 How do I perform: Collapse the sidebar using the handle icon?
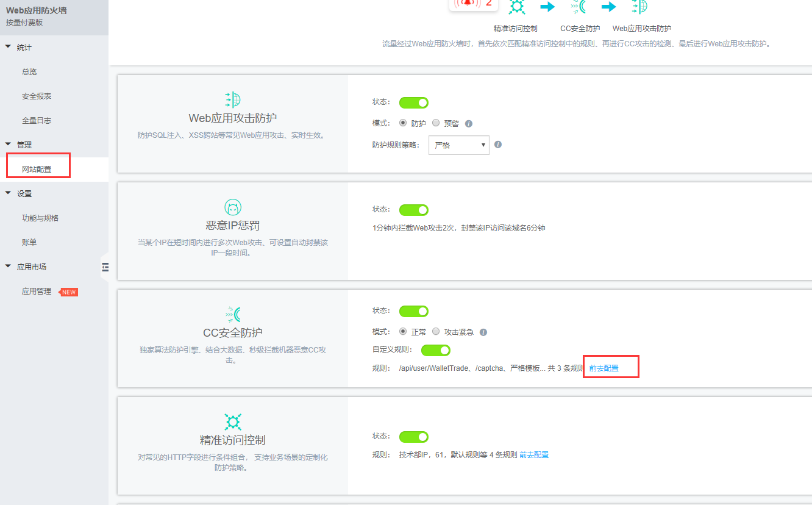click(x=105, y=267)
